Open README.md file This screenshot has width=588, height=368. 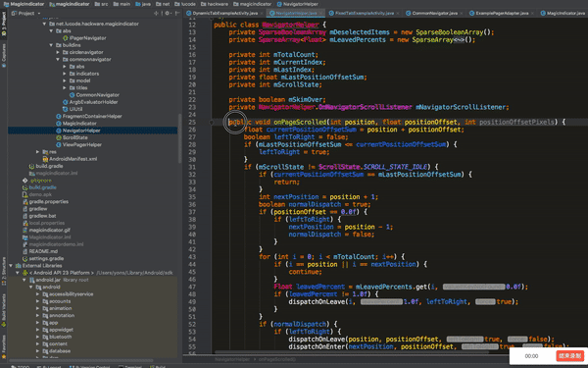[x=40, y=251]
